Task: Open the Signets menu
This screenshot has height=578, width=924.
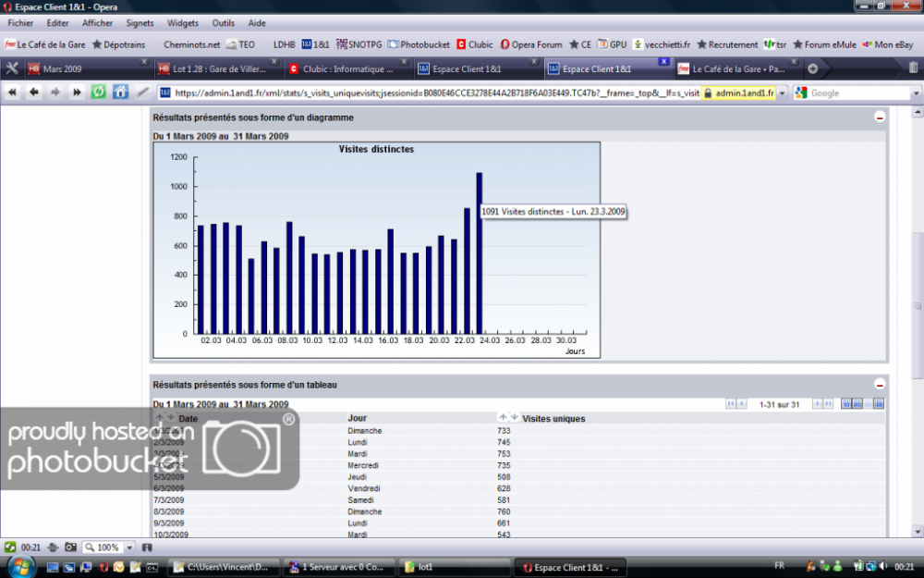Action: coord(140,23)
